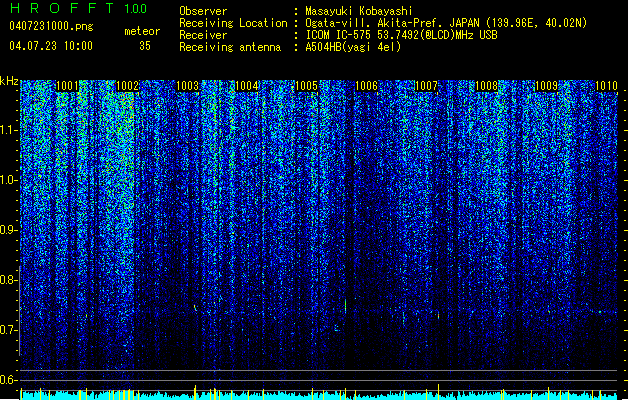The height and width of the screenshot is (400, 629).
Task: Click the date stamp 04.07.23 10:00
Action: tap(51, 46)
